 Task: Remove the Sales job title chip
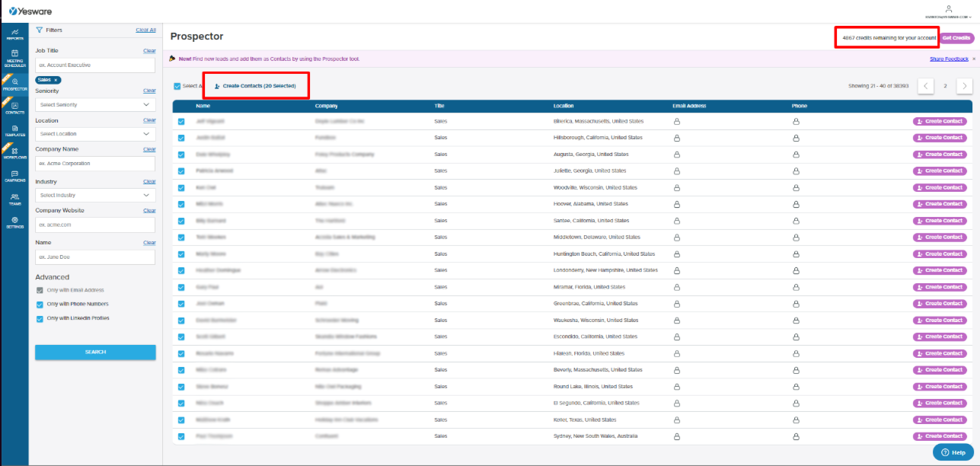click(56, 79)
